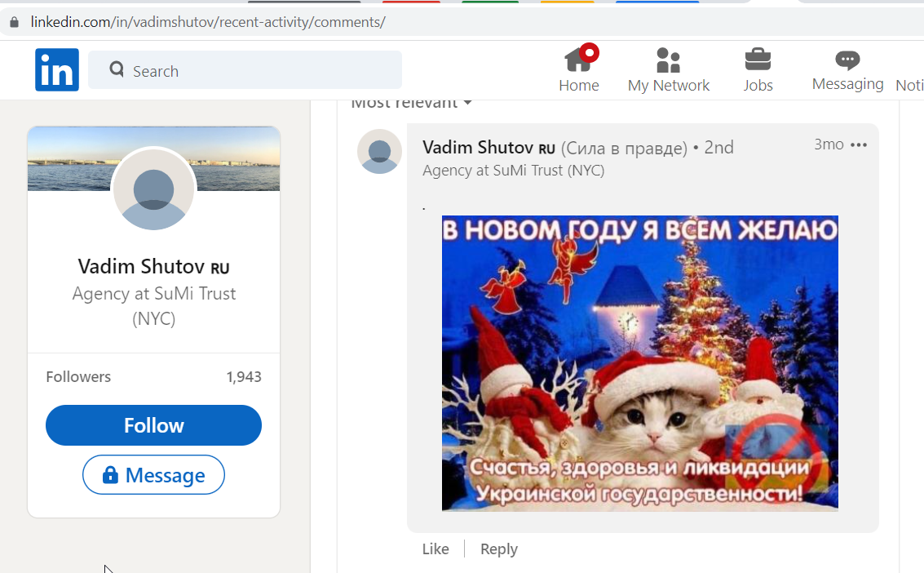Screen dimensions: 924x573
Task: Click the sidebar profile avatar picture
Action: pos(154,189)
